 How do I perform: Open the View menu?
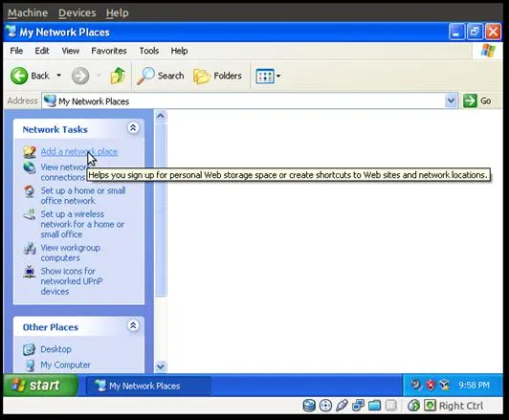tap(71, 51)
